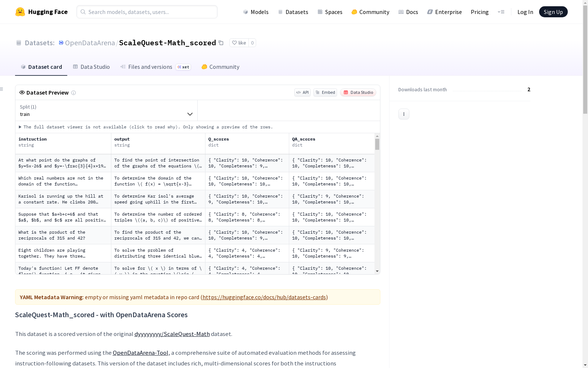Open the Split train dropdown
The height and width of the screenshot is (368, 588).
coord(106,110)
